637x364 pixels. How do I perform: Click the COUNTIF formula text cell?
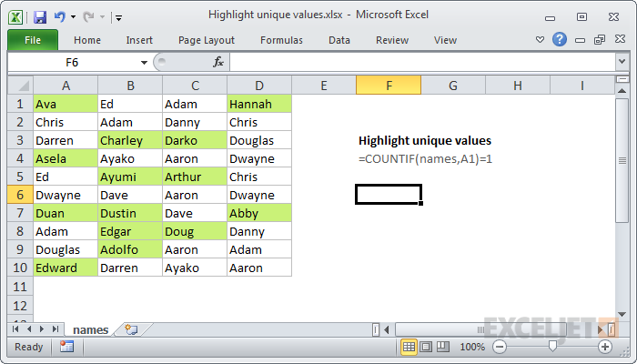pyautogui.click(x=425, y=159)
